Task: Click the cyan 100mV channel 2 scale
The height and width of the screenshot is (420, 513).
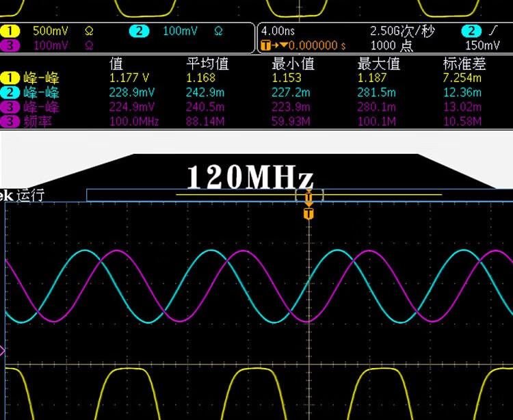Action: pos(181,31)
